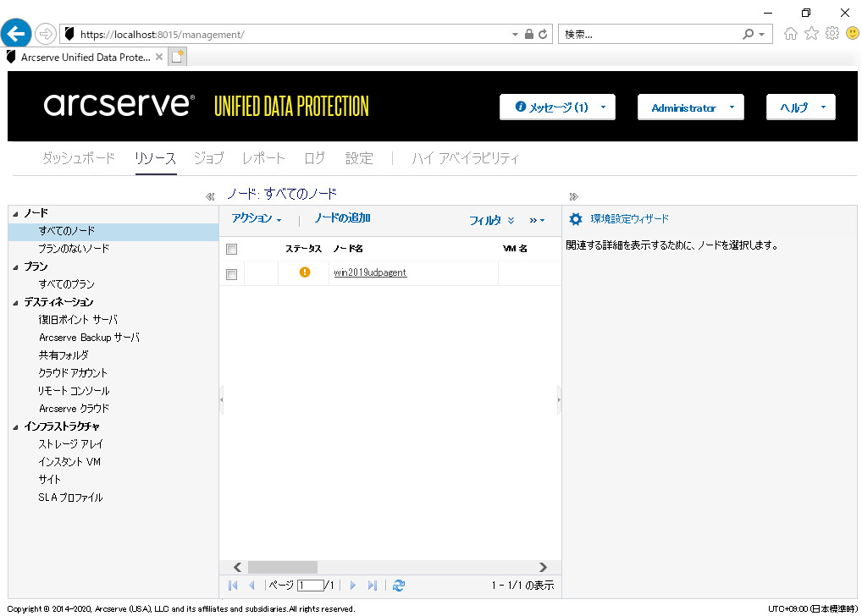The image size is (862, 616).
Task: Click the lock security icon in address bar
Action: [x=529, y=34]
